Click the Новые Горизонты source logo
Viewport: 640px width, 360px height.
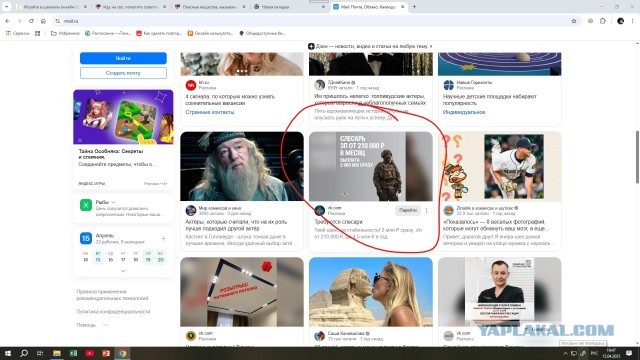pos(449,85)
